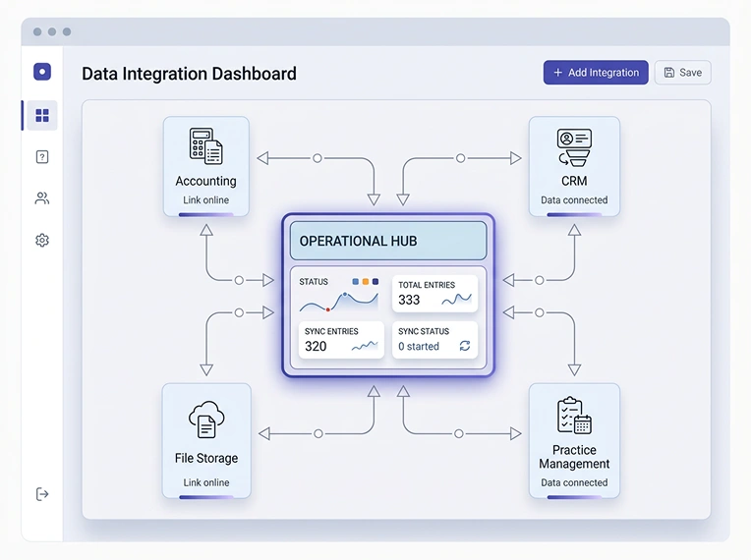Screen dimensions: 751x560
Task: Click connector node on Accounting top line
Action: click(x=318, y=158)
